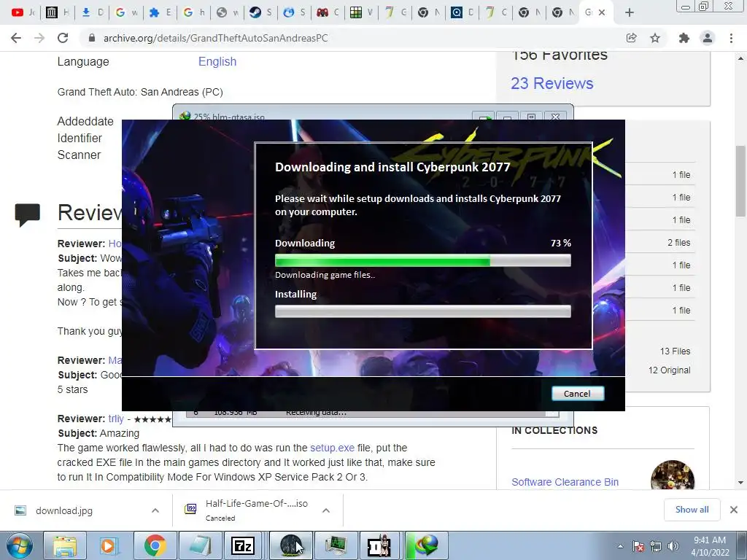Open the network status tray icon
Image resolution: width=747 pixels, height=560 pixels.
(x=656, y=546)
